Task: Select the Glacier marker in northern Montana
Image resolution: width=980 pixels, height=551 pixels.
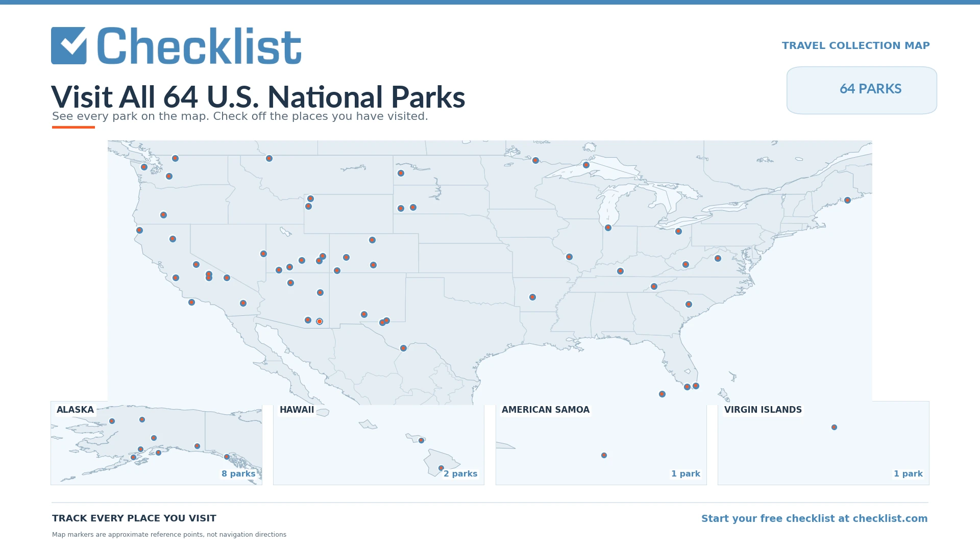Action: [x=269, y=158]
